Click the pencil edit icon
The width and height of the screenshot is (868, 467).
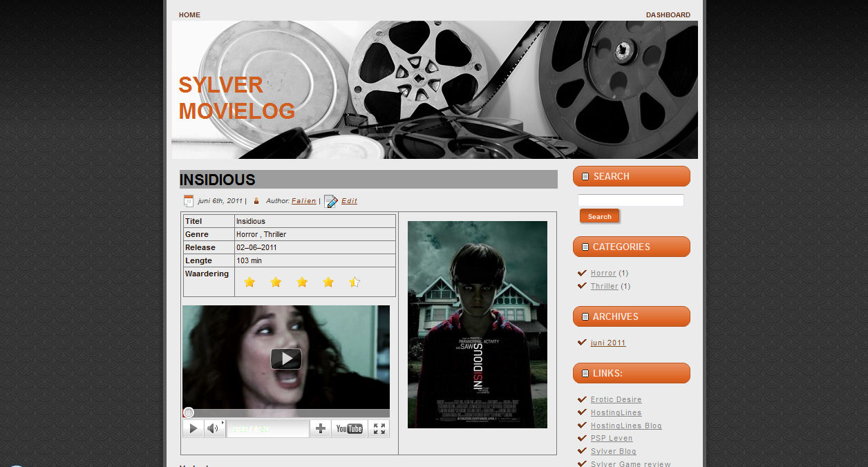click(331, 201)
